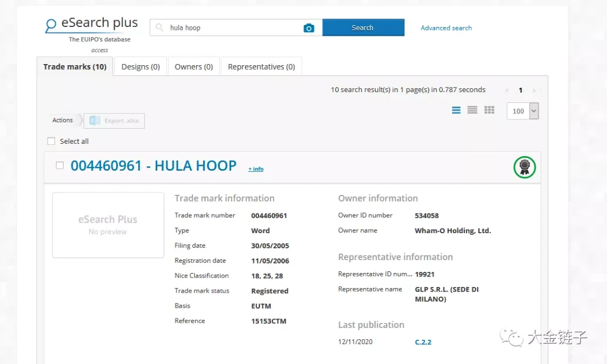Open the Representatives (0) tab
Image resolution: width=607 pixels, height=364 pixels.
pos(261,66)
